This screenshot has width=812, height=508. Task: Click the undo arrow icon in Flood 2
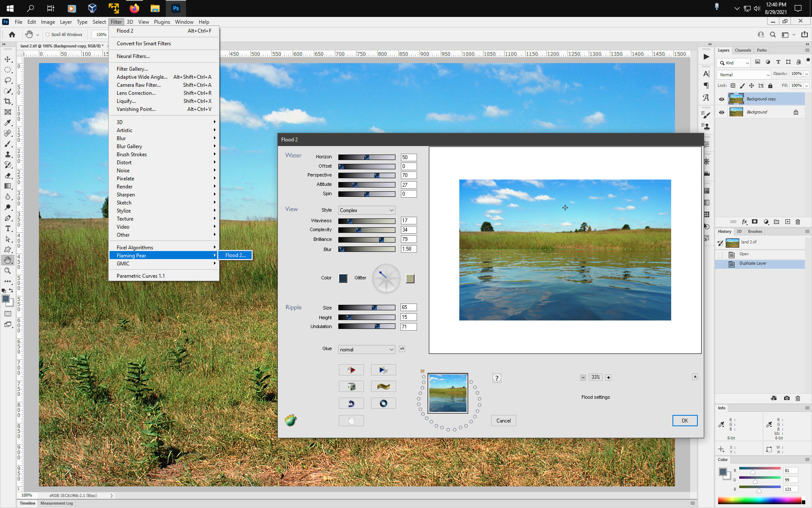[x=351, y=403]
